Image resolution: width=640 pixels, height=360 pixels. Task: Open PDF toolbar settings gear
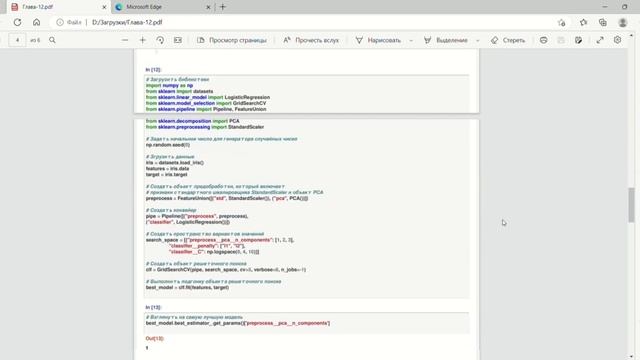[617, 40]
